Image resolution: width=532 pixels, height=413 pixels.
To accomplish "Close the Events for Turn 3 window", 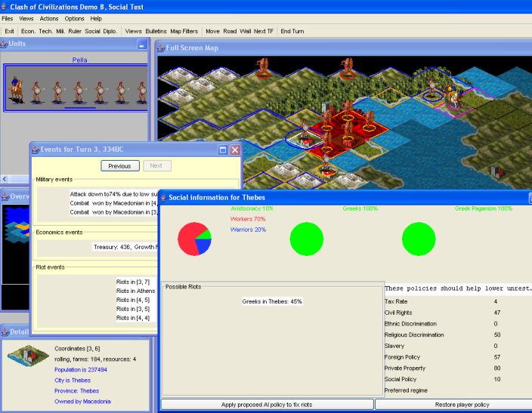I will tap(235, 150).
